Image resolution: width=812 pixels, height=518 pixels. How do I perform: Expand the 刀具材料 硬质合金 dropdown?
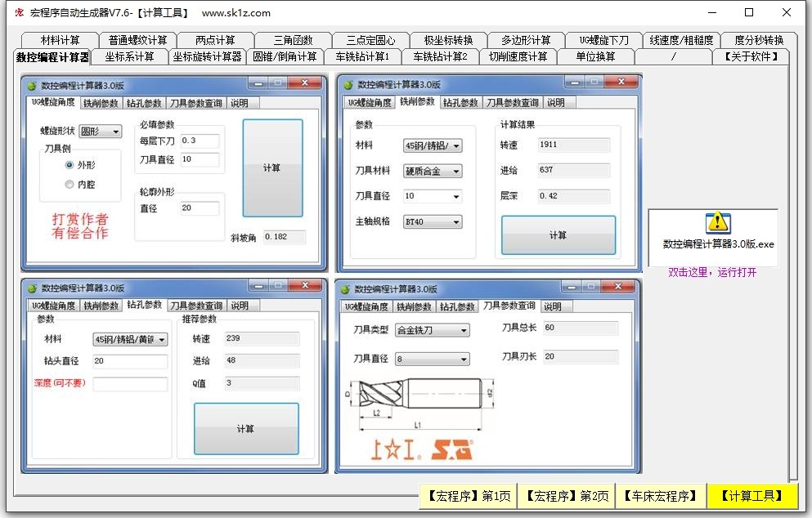(433, 172)
